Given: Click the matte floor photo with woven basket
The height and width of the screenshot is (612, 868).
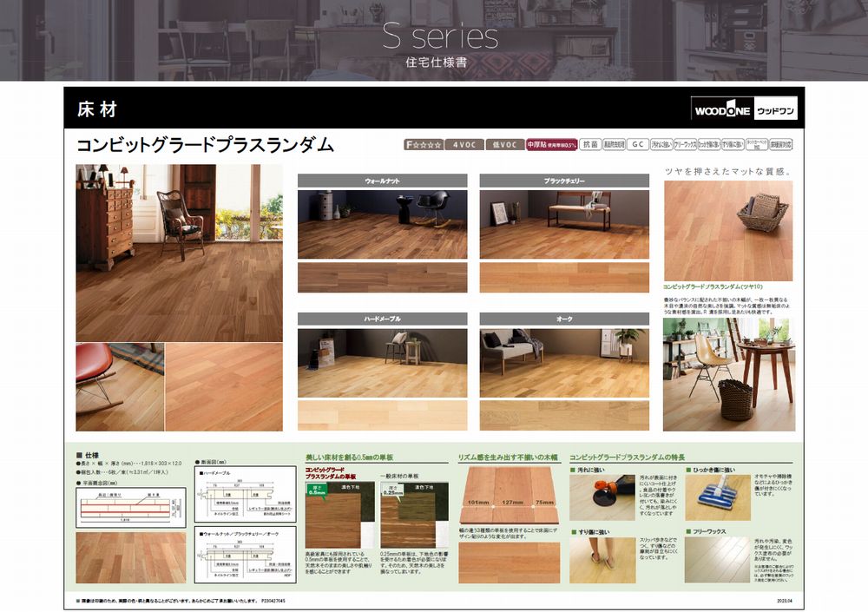Looking at the screenshot, I should [x=728, y=230].
